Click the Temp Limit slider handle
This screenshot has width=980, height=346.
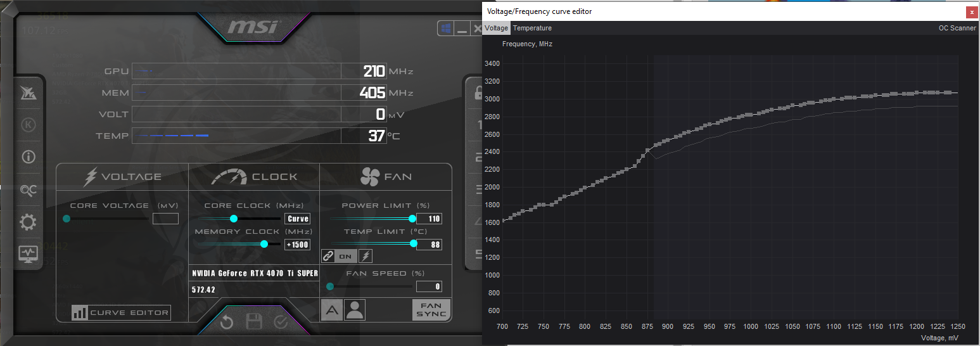pos(414,244)
